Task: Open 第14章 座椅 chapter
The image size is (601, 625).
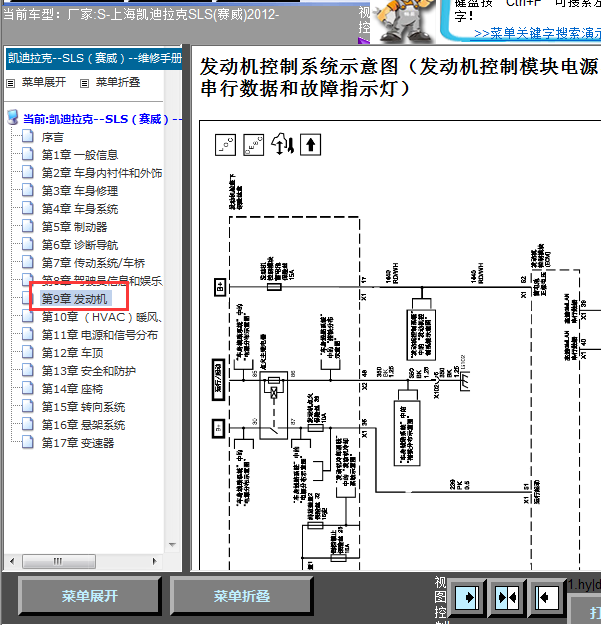Action: point(73,389)
